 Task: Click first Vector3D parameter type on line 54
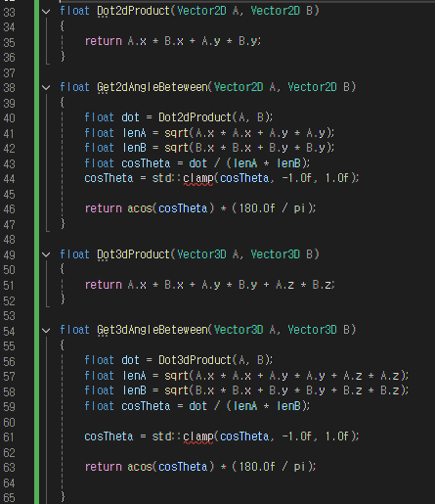(x=239, y=330)
